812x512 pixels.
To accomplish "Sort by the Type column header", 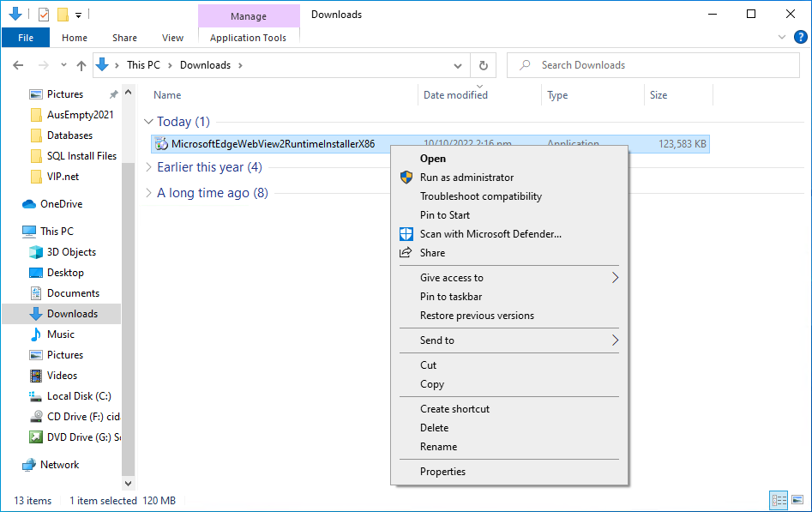I will 557,95.
